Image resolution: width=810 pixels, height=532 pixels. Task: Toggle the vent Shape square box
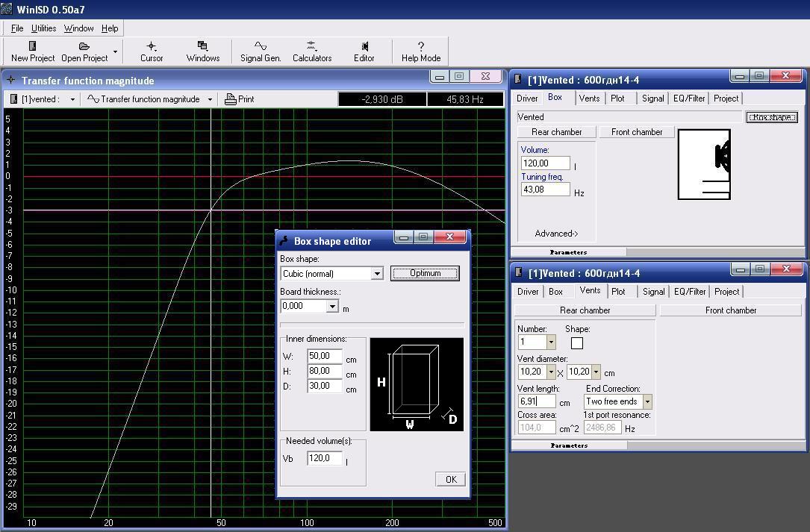pos(577,343)
